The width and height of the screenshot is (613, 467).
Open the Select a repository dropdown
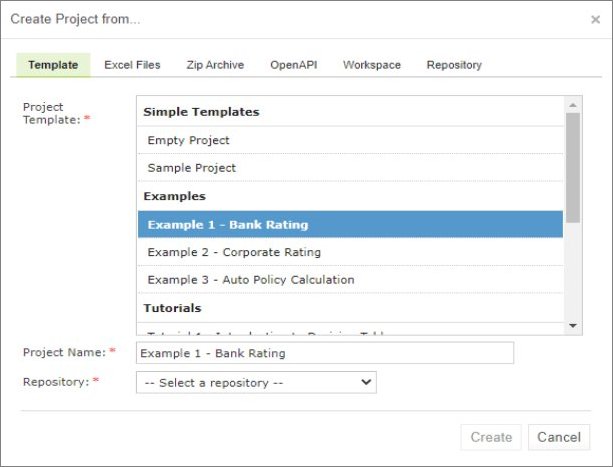[256, 382]
